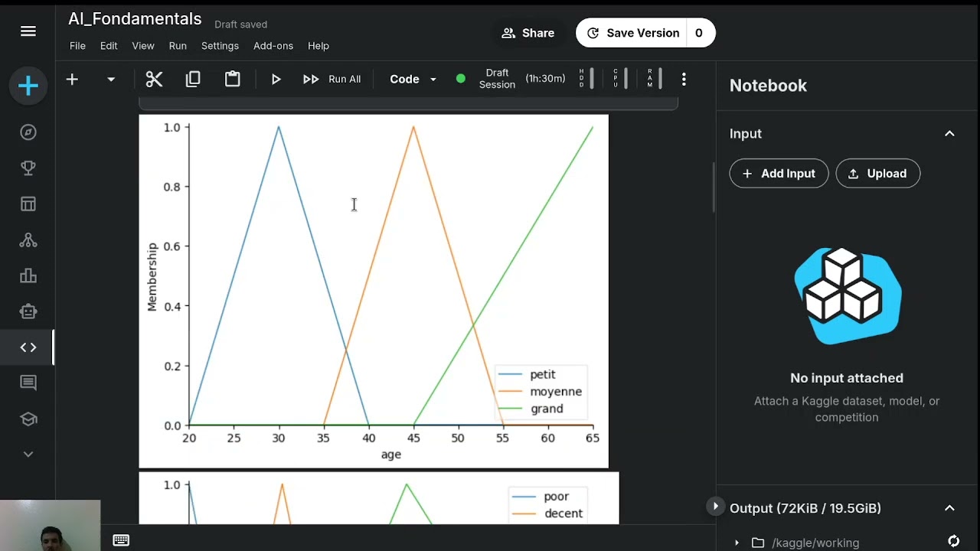Open the Settings menu
The height and width of the screenshot is (551, 980).
point(220,46)
